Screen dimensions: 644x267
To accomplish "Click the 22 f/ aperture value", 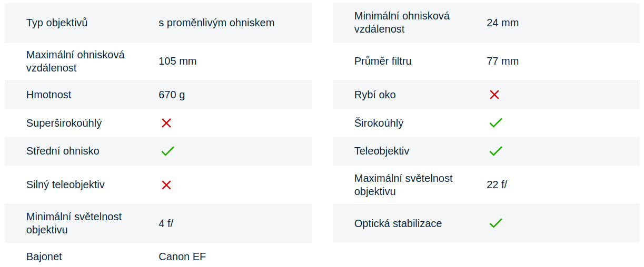I will [x=497, y=184].
